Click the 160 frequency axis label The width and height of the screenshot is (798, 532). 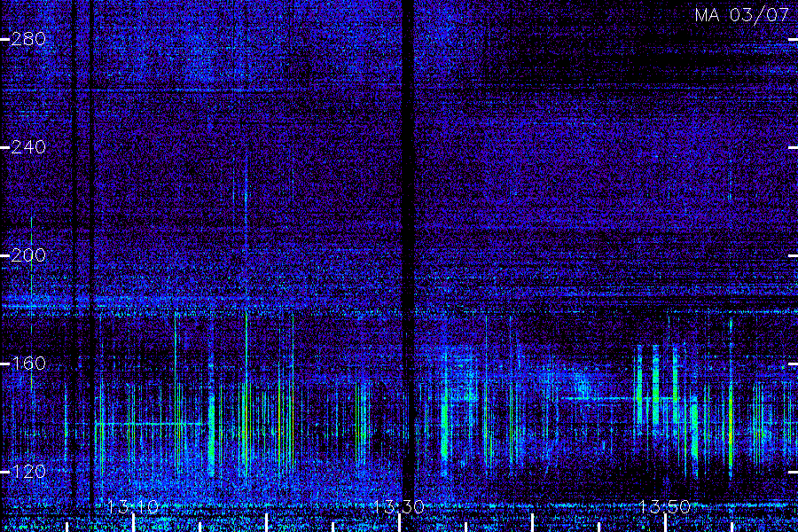pos(28,364)
